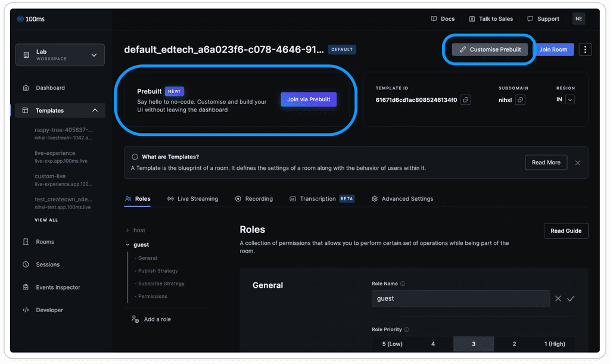Set role priority to 4

[433, 344]
